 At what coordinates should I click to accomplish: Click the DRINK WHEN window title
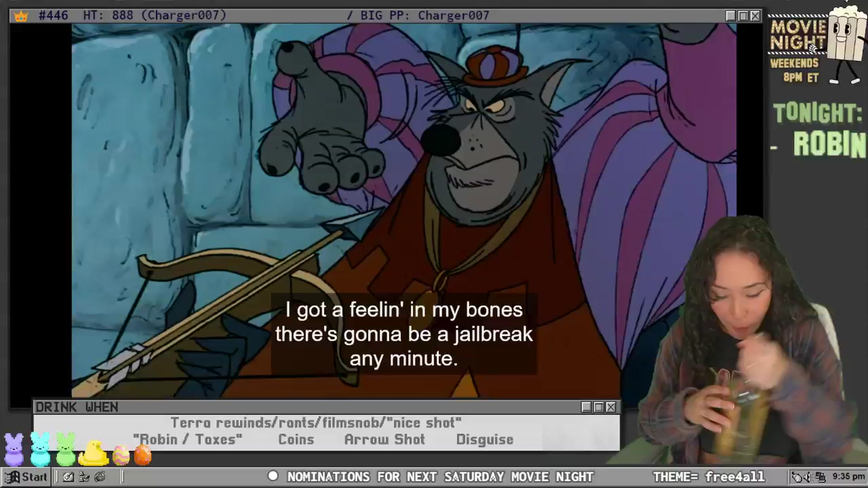click(x=77, y=407)
